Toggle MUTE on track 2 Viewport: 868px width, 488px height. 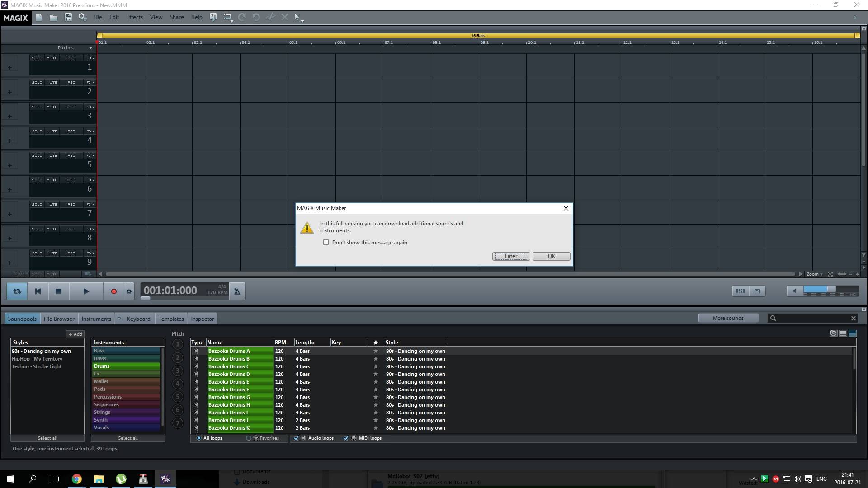pos(52,82)
